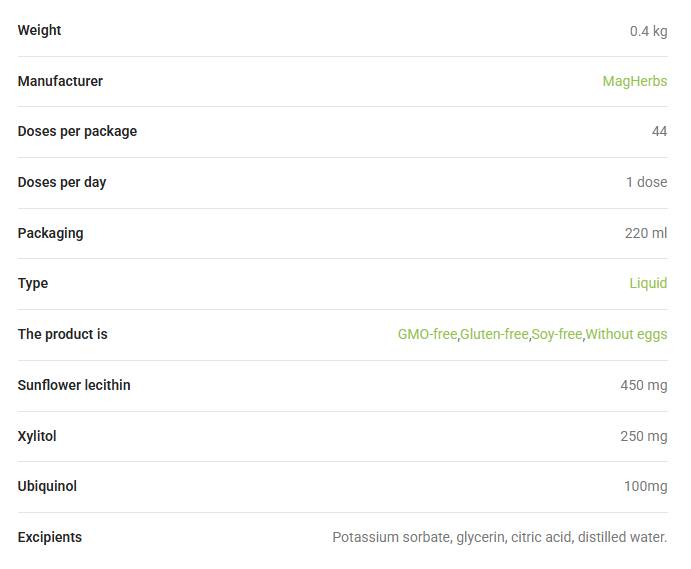Screen dimensions: 691x569
Task: Select the 450 mg lecithin amount
Action: [643, 385]
